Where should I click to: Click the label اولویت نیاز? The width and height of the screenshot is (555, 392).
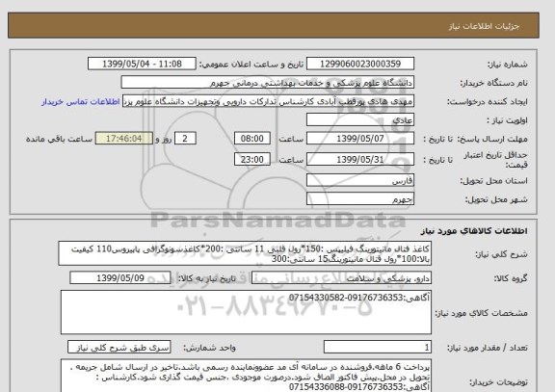click(507, 120)
